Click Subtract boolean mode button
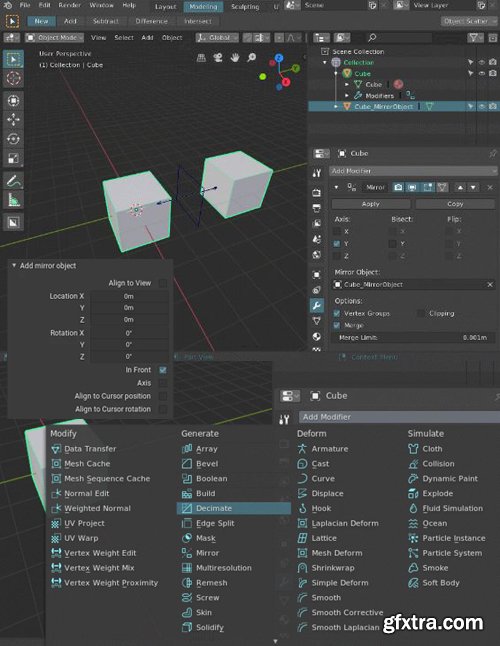 coord(106,21)
